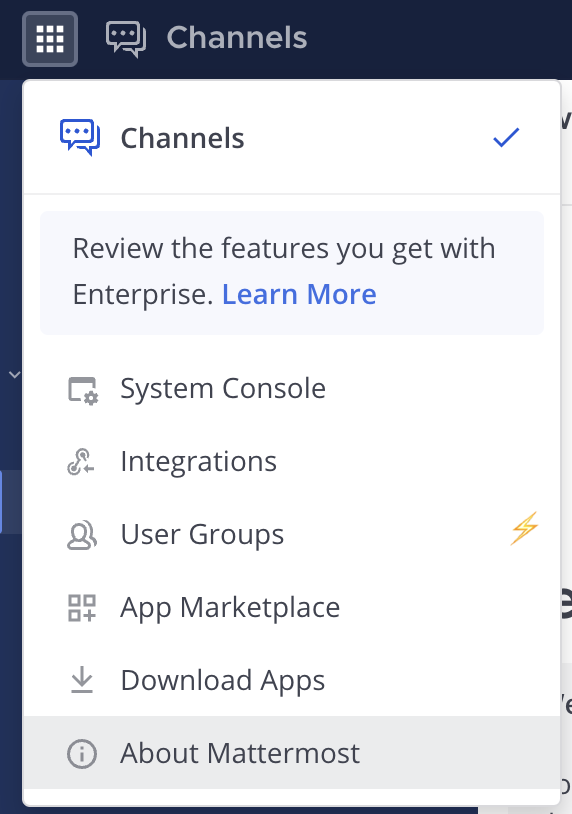Open System Console from the menu
Image resolution: width=572 pixels, height=814 pixels.
[x=292, y=388]
